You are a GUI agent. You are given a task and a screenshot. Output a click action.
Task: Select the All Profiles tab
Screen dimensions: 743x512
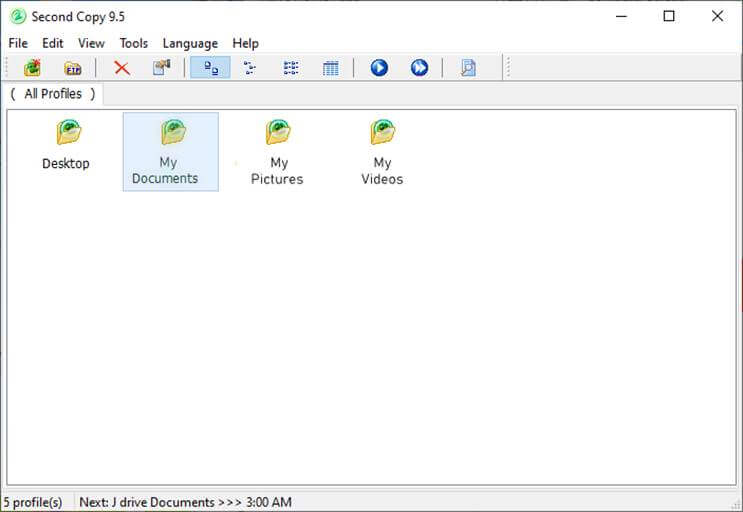pyautogui.click(x=53, y=94)
